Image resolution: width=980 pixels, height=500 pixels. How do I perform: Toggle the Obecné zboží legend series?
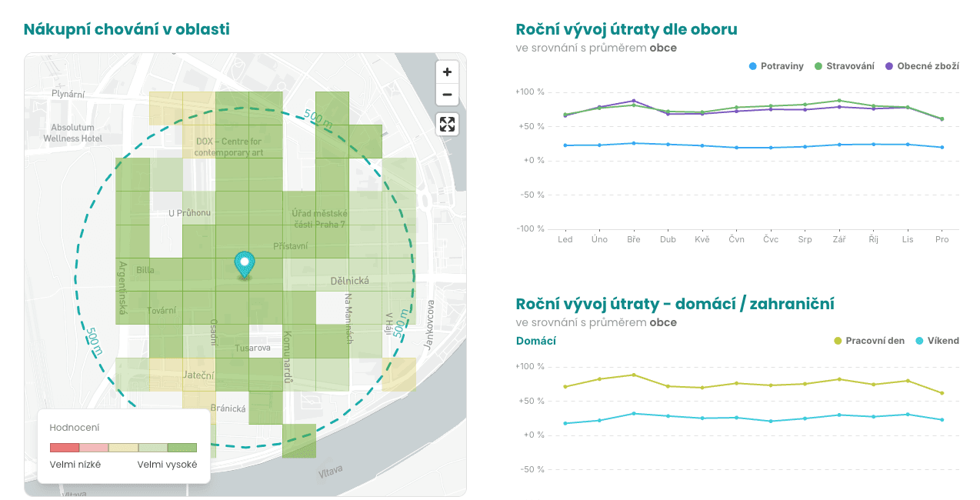tap(922, 66)
